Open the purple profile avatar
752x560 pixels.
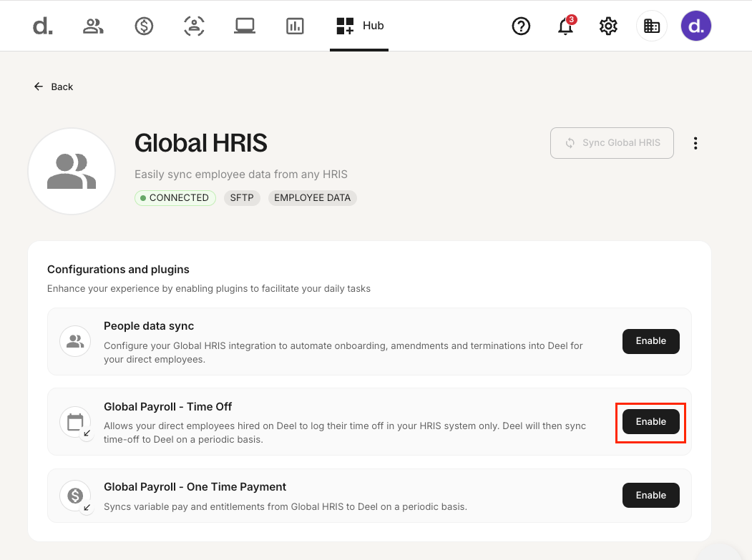pos(696,26)
